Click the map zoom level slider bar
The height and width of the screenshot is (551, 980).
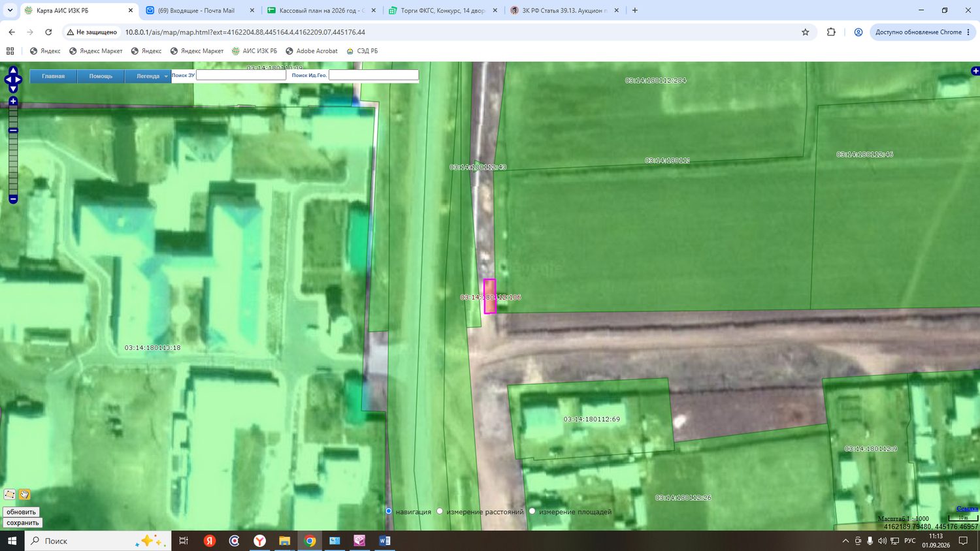tap(13, 150)
